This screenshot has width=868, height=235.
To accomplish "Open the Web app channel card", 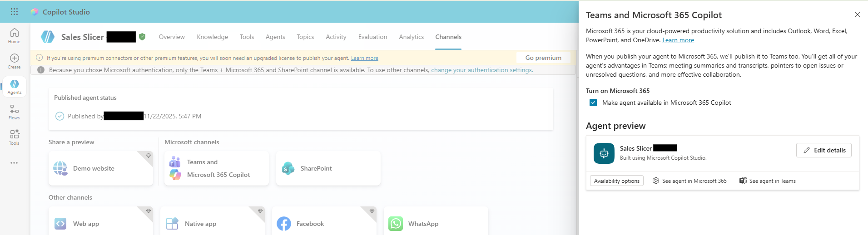I will click(101, 221).
